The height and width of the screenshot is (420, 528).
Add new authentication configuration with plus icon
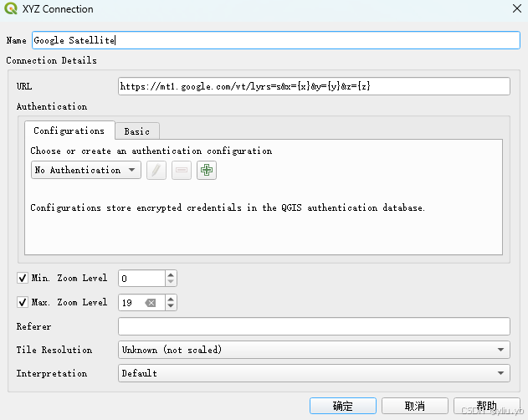point(207,170)
